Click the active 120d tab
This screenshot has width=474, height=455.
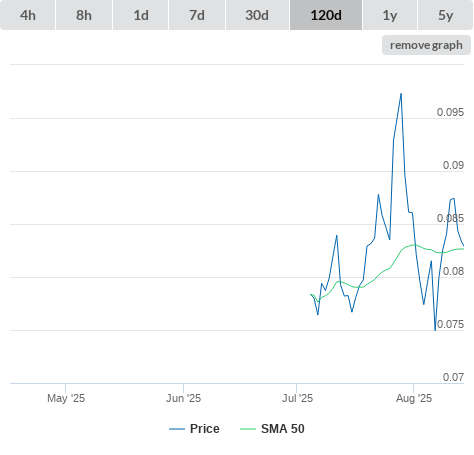326,15
